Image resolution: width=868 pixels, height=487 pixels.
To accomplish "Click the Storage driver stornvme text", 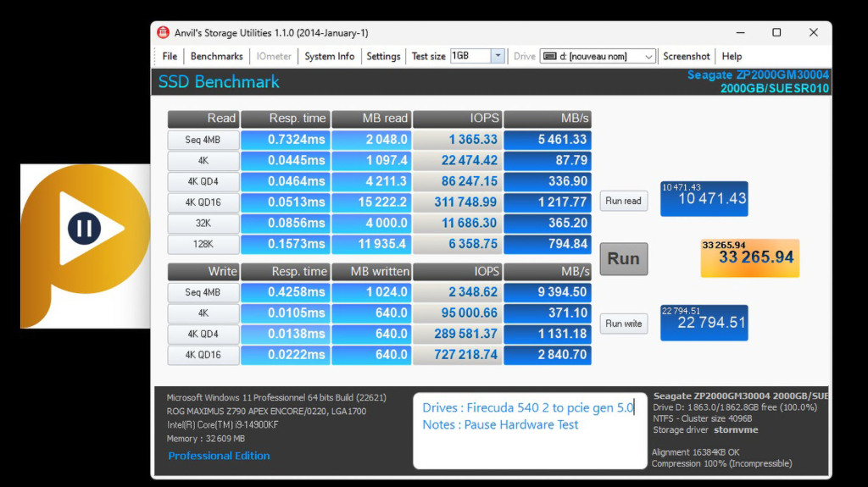I will click(x=705, y=430).
